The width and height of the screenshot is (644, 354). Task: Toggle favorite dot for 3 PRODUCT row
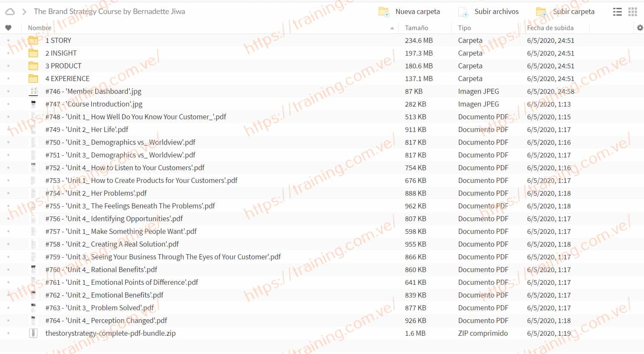8,66
